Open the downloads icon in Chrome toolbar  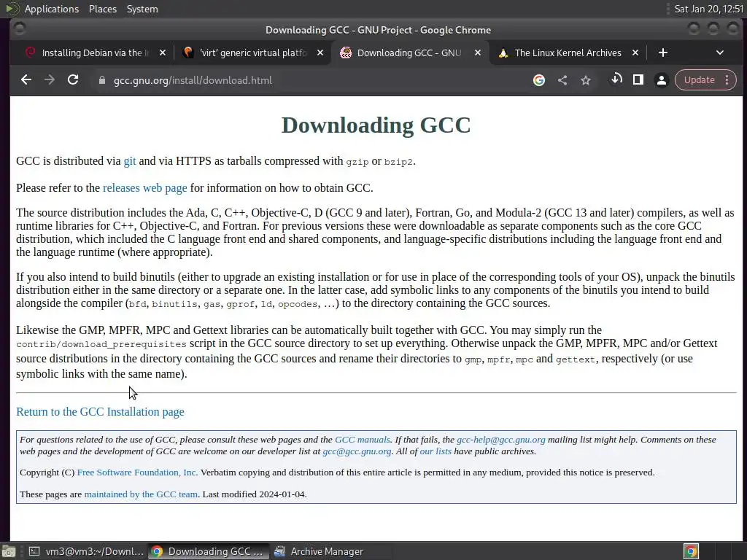(x=616, y=79)
